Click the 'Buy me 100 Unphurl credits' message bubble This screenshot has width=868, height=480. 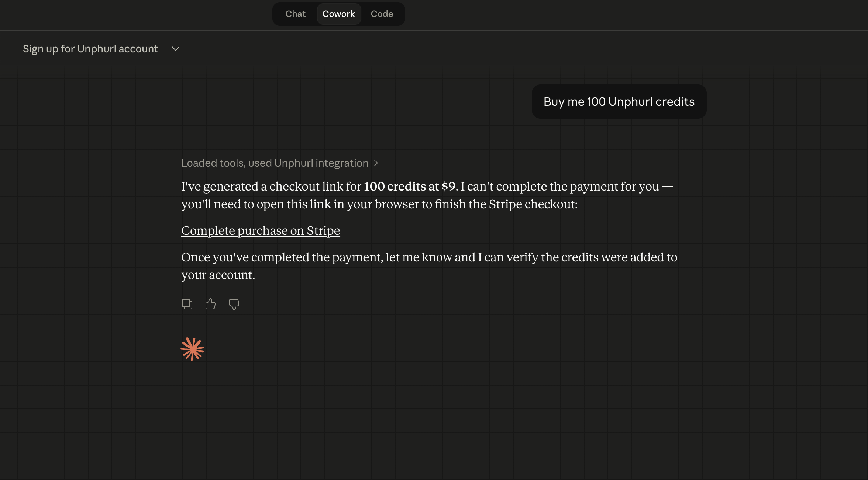619,102
